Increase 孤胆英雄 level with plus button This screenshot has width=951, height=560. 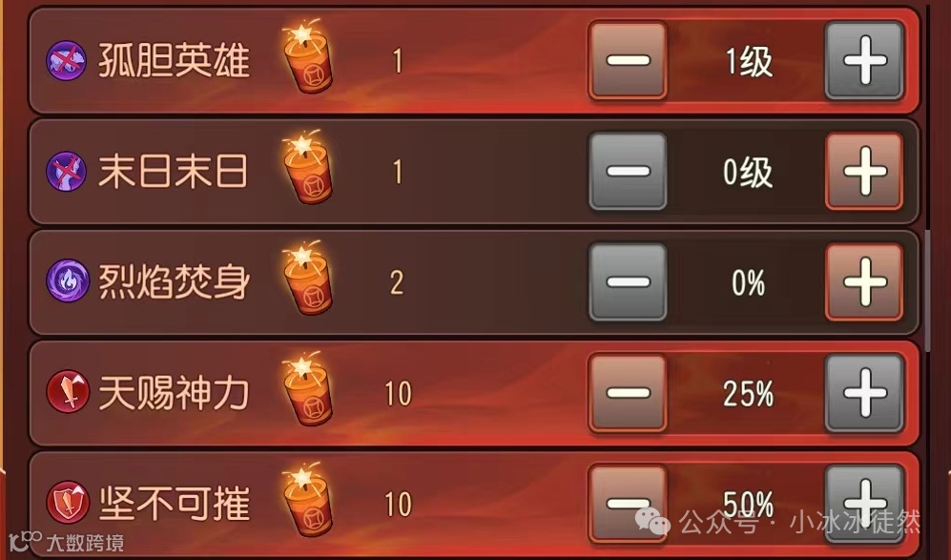[x=864, y=60]
